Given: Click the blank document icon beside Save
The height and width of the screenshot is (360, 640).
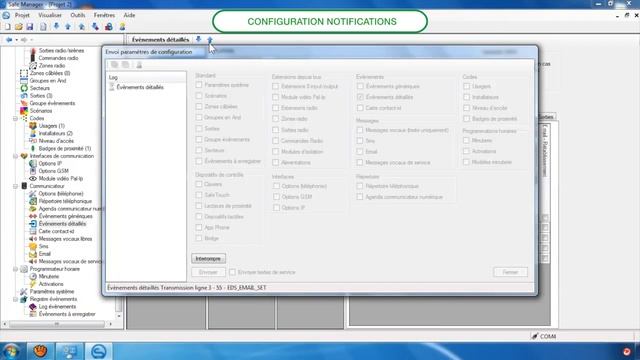Looking at the screenshot, I should tap(43, 27).
